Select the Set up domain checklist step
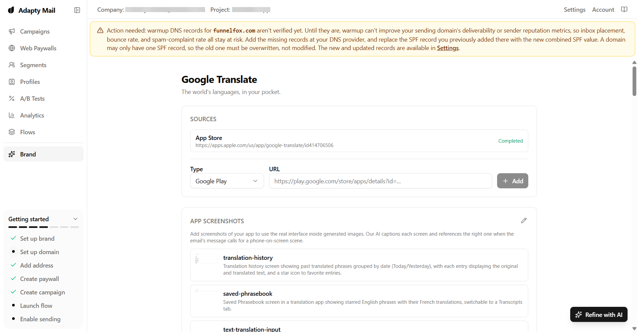This screenshot has width=644, height=332. (40, 252)
